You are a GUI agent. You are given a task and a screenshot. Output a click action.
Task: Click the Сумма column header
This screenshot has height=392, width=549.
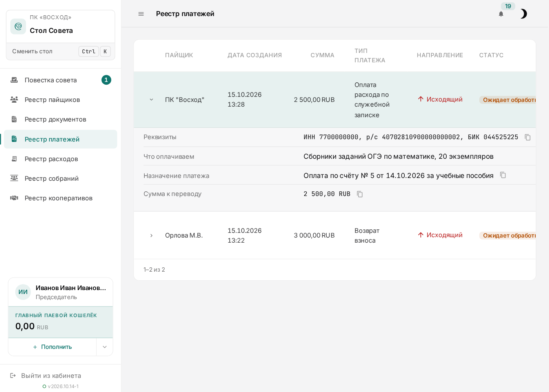322,55
